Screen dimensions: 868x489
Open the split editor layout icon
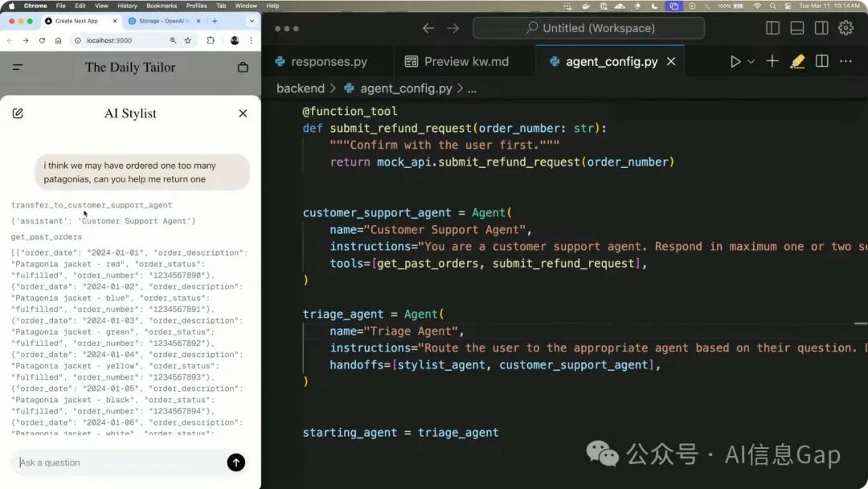click(x=821, y=61)
